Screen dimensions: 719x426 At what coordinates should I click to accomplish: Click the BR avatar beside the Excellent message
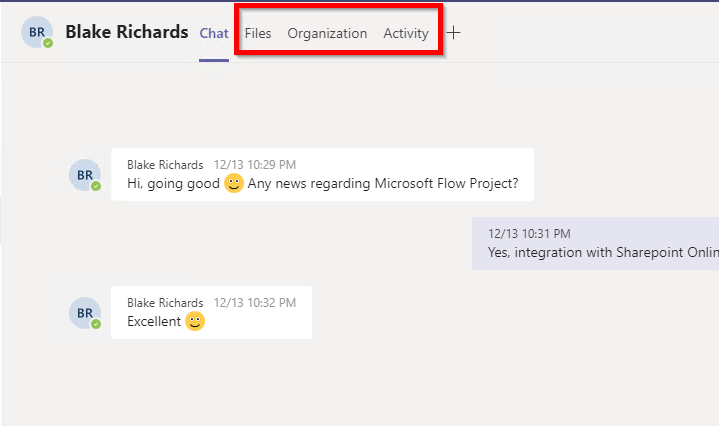click(x=84, y=312)
